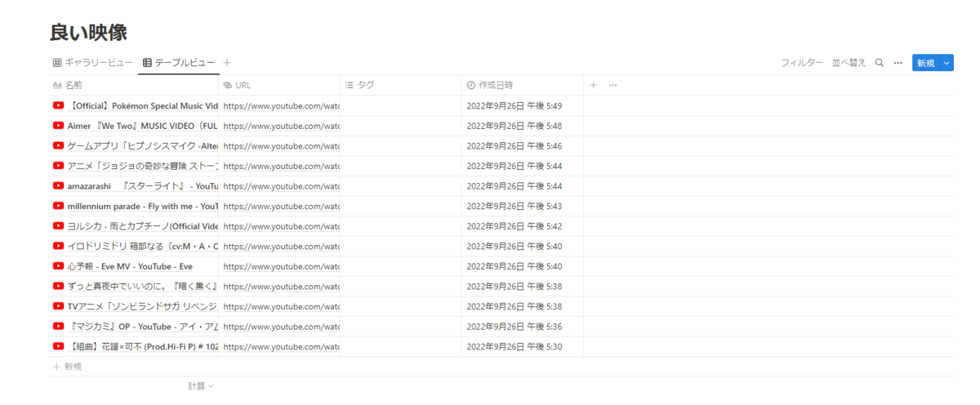This screenshot has height=405, width=980.
Task: Open URL link in ヨルシカ row
Action: point(280,226)
